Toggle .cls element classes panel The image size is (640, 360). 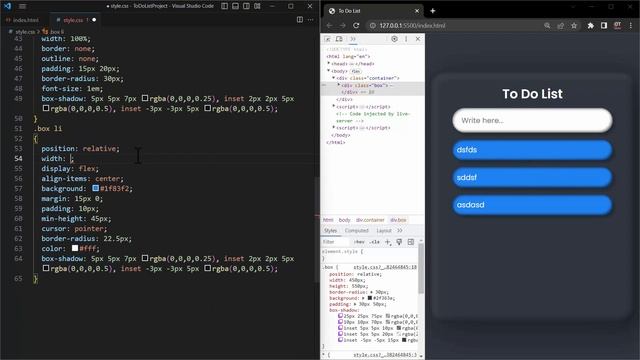point(374,242)
